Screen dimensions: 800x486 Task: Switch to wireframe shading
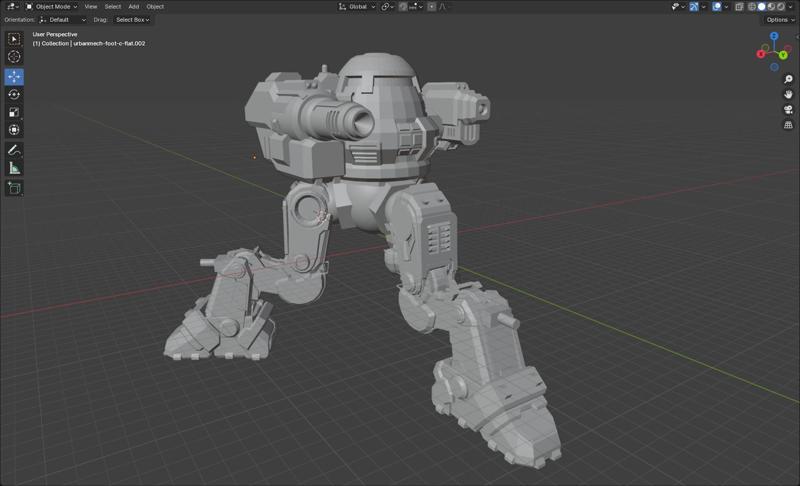[x=752, y=7]
